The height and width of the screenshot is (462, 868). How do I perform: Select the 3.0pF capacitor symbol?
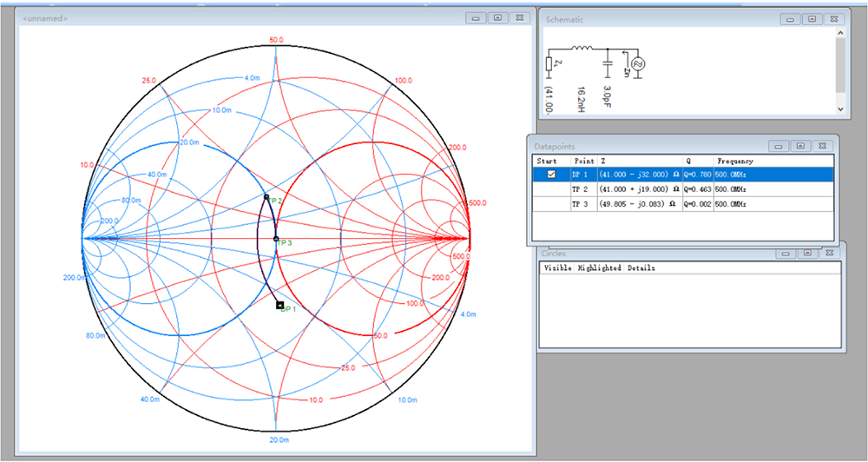click(608, 64)
